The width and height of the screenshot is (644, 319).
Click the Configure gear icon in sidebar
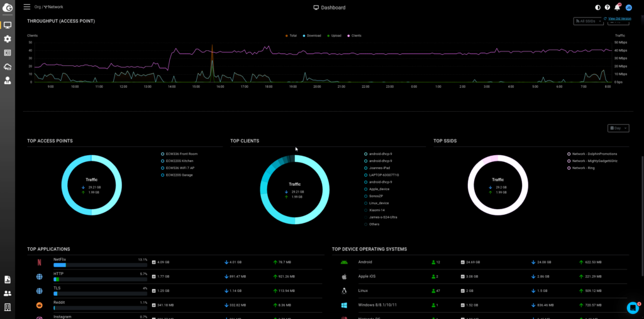[8, 39]
